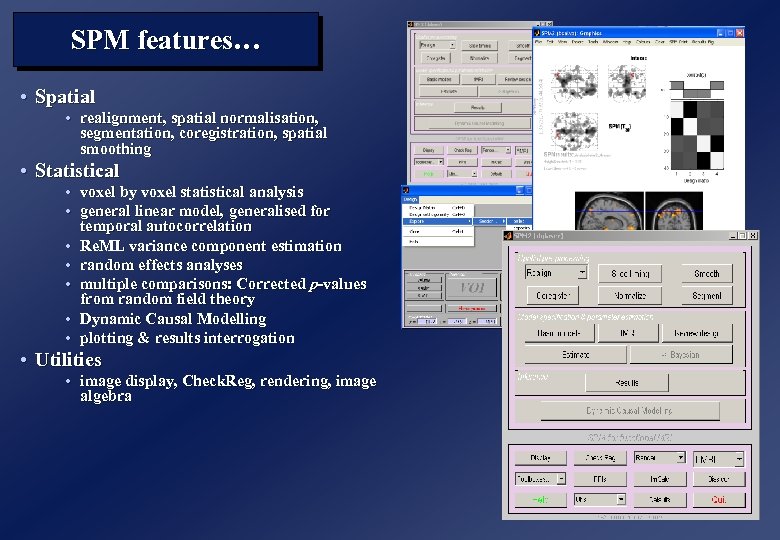Select the highlighted Explore menu entry

(x=437, y=221)
